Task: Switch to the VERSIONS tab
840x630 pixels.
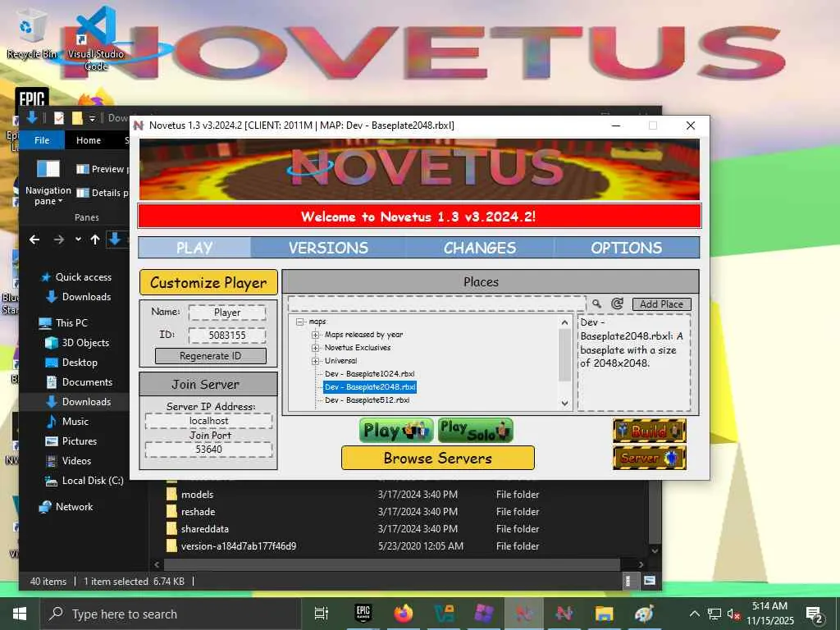Action: pos(328,248)
